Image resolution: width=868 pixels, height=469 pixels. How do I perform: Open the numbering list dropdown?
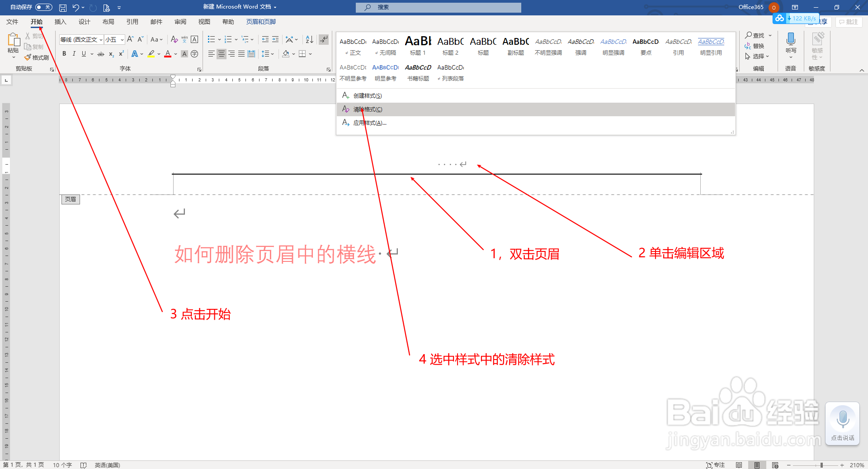(x=236, y=39)
